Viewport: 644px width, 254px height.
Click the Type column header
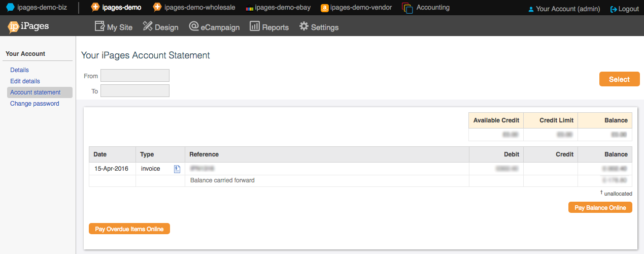[x=160, y=154]
